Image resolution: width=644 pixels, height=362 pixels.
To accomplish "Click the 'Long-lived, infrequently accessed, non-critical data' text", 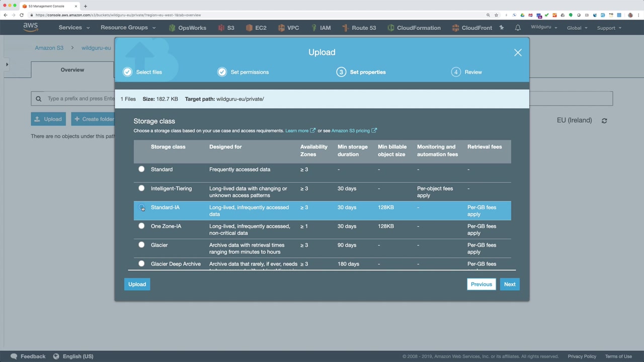I will 250,230.
